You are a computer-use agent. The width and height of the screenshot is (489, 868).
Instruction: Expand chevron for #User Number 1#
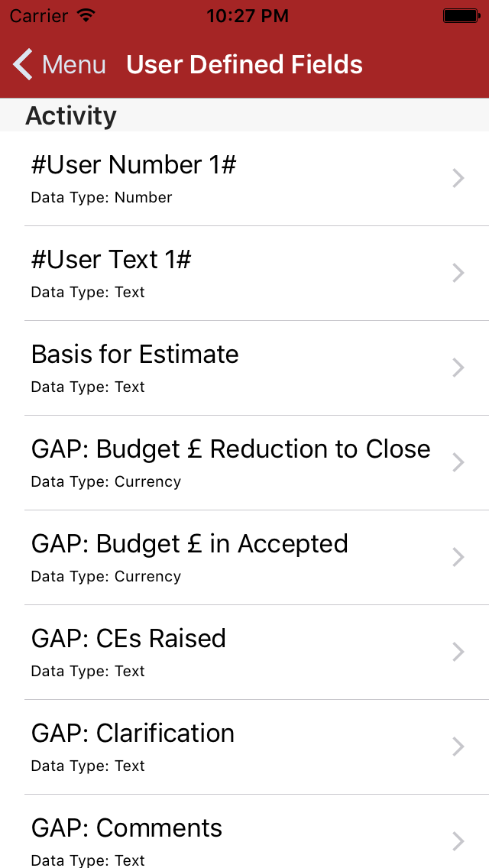458,179
